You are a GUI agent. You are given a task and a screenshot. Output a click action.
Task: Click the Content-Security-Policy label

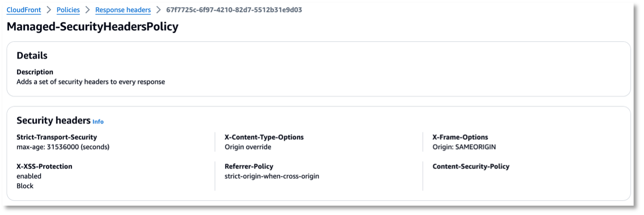[x=471, y=167]
